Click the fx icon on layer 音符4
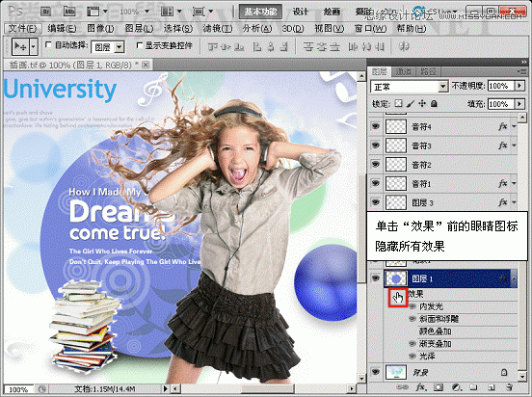 503,126
